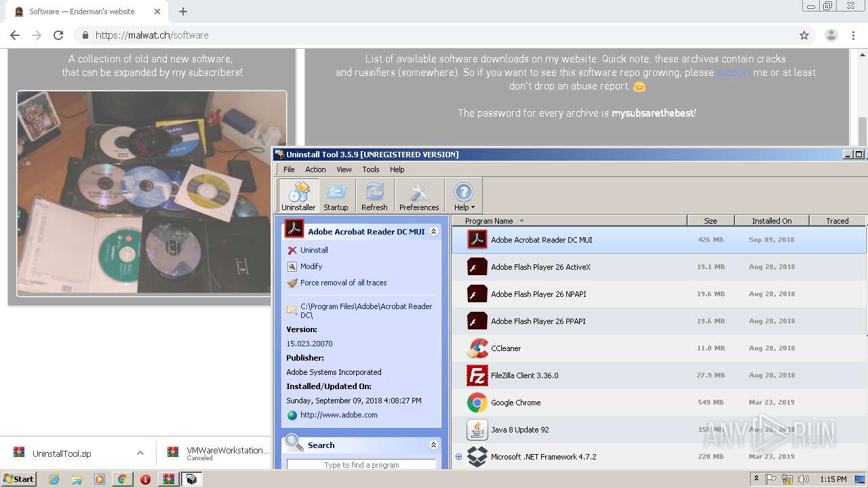Click the Modify icon in the side panel
The height and width of the screenshot is (488, 868).
292,266
